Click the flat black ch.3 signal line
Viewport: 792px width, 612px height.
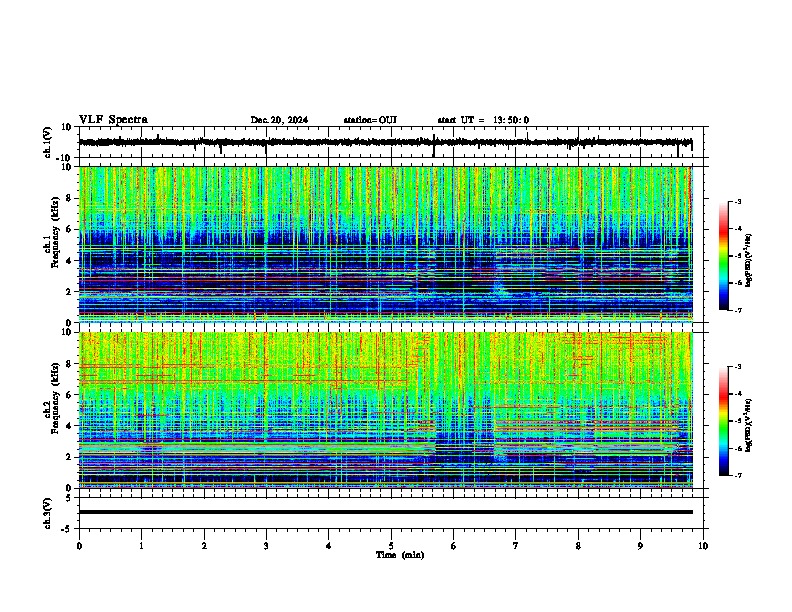pyautogui.click(x=385, y=512)
